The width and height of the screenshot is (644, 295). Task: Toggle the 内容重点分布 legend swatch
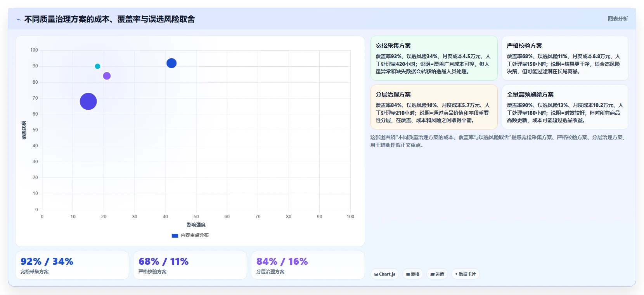[x=175, y=235]
